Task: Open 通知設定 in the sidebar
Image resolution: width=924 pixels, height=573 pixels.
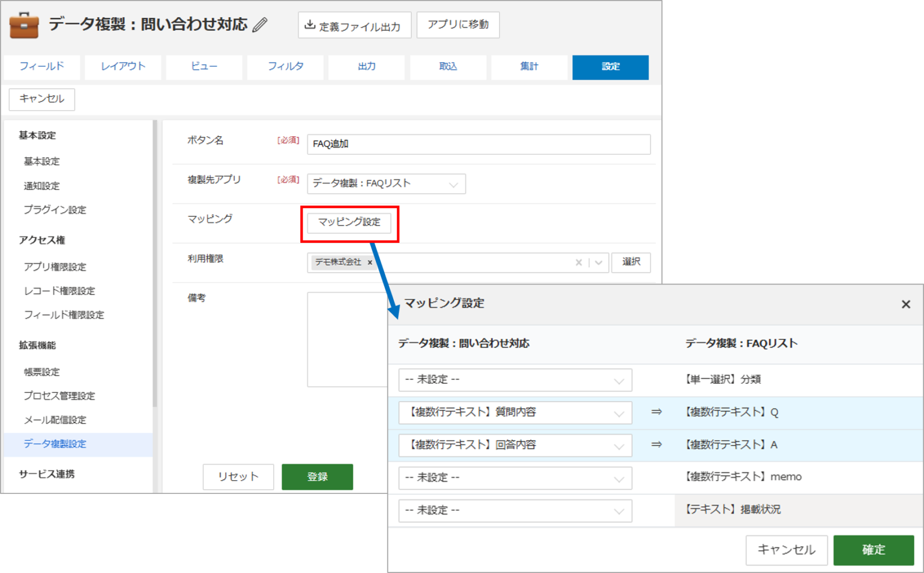Action: coord(42,186)
